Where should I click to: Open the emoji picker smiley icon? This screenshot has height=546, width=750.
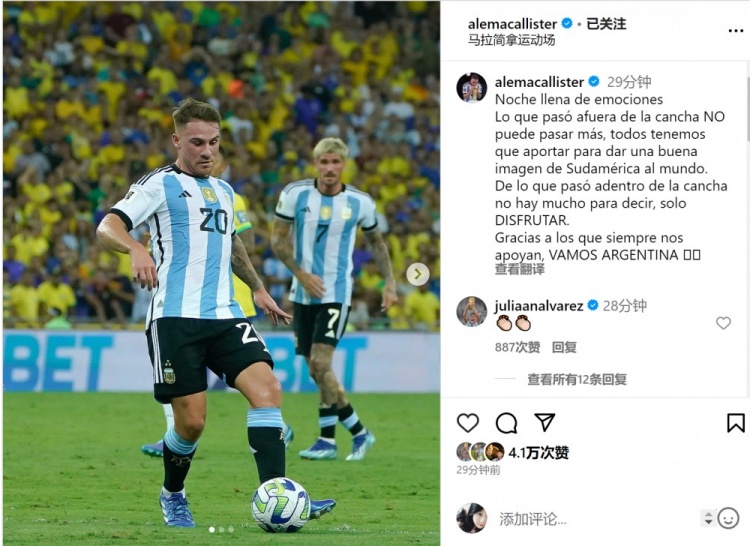click(x=728, y=518)
